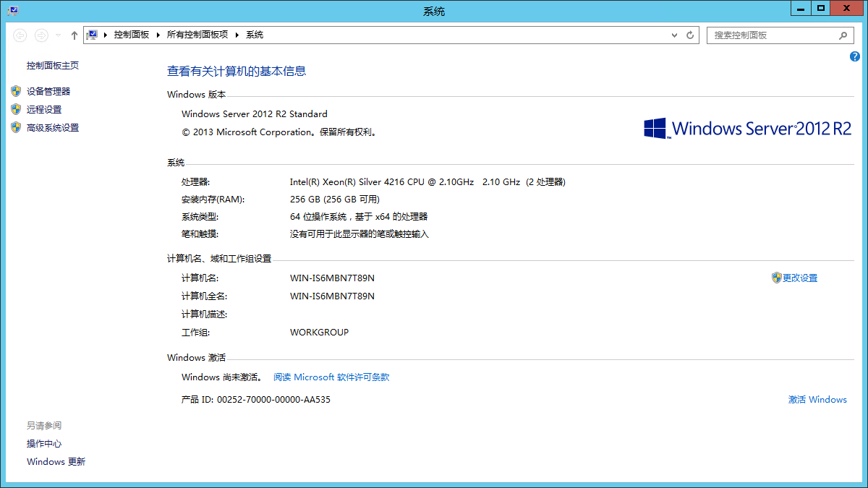Go back with the back arrow
Image resolution: width=868 pixels, height=488 pixels.
pyautogui.click(x=20, y=35)
